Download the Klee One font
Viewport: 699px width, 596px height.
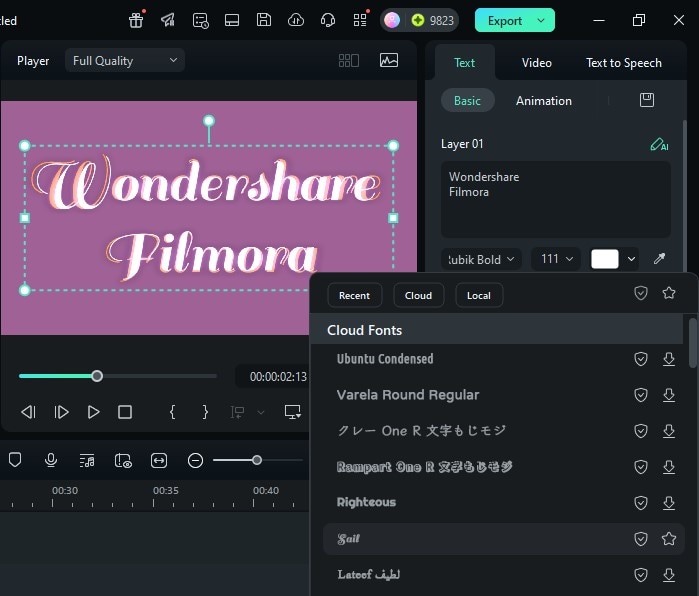pos(669,431)
